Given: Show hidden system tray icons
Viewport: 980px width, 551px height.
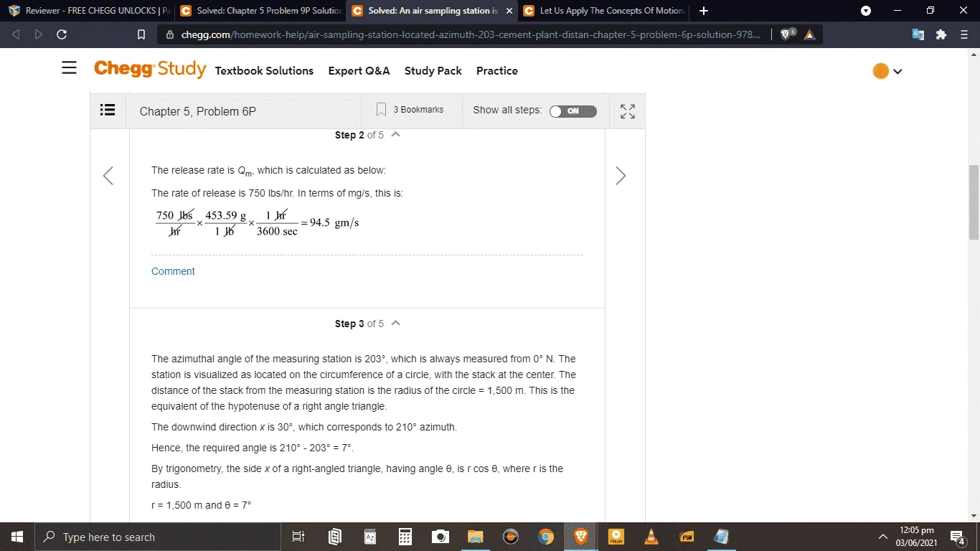Looking at the screenshot, I should pos(883,537).
